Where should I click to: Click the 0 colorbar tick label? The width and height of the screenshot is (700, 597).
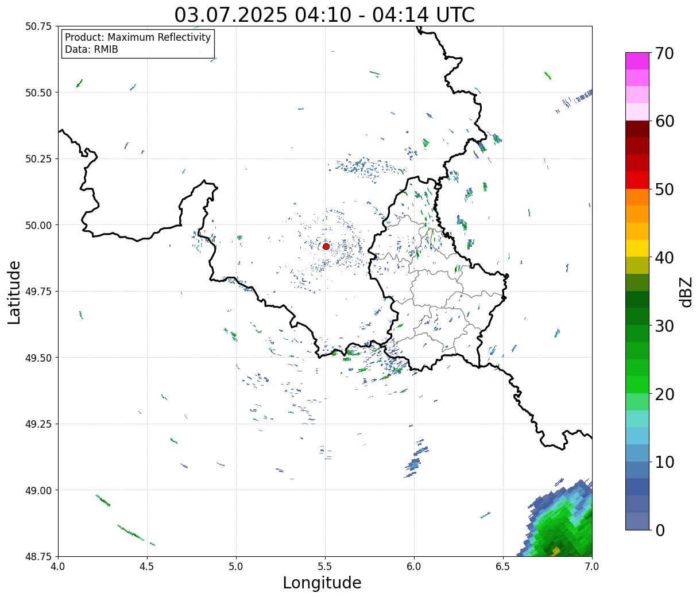(x=659, y=530)
